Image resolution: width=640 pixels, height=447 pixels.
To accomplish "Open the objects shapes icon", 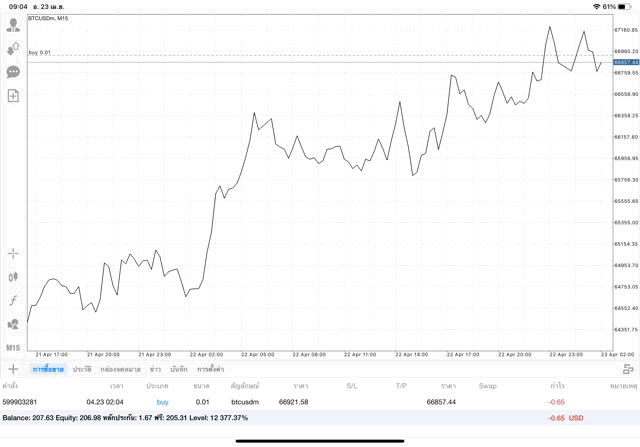I will 13,324.
